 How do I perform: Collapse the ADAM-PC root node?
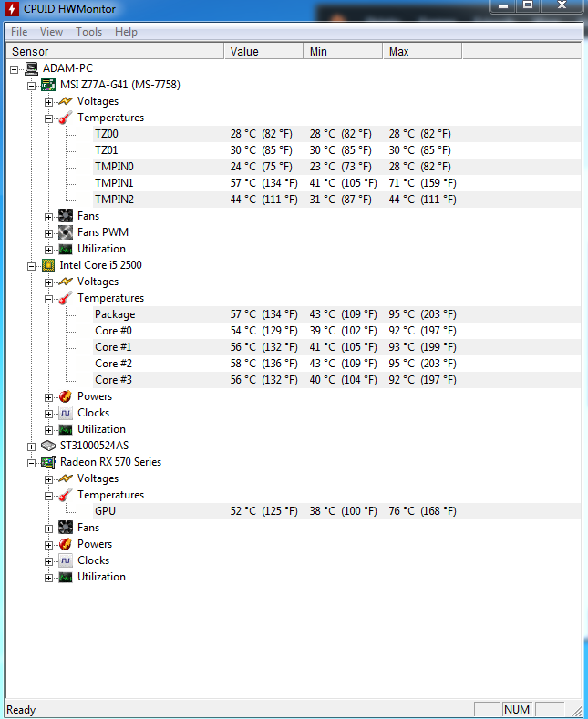15,69
